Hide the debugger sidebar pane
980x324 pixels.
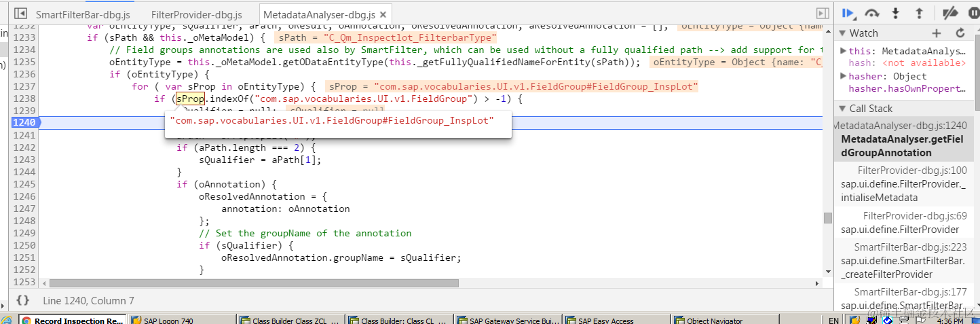823,14
